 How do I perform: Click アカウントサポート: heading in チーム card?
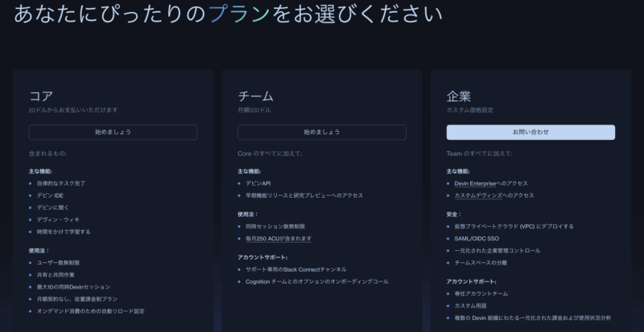pyautogui.click(x=262, y=257)
